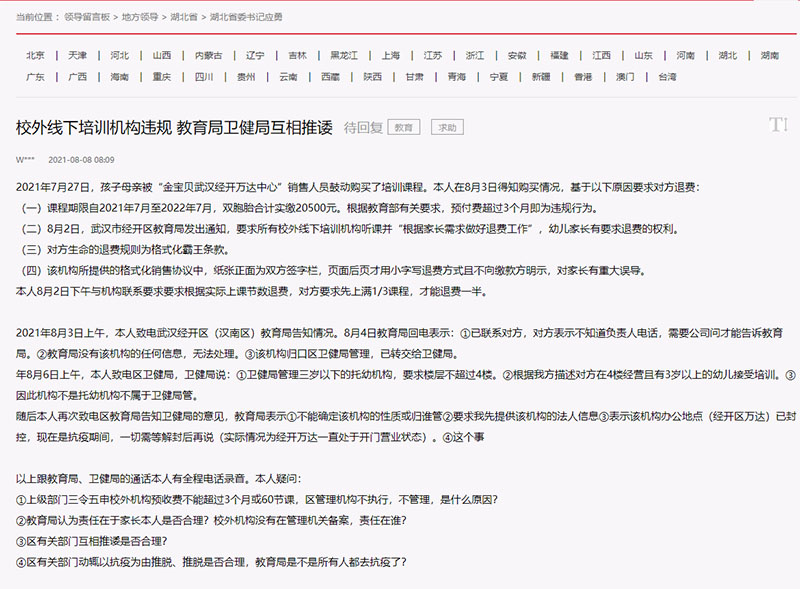Image resolution: width=800 pixels, height=589 pixels.
Task: Select 广东 in the second province row
Action: (35, 77)
